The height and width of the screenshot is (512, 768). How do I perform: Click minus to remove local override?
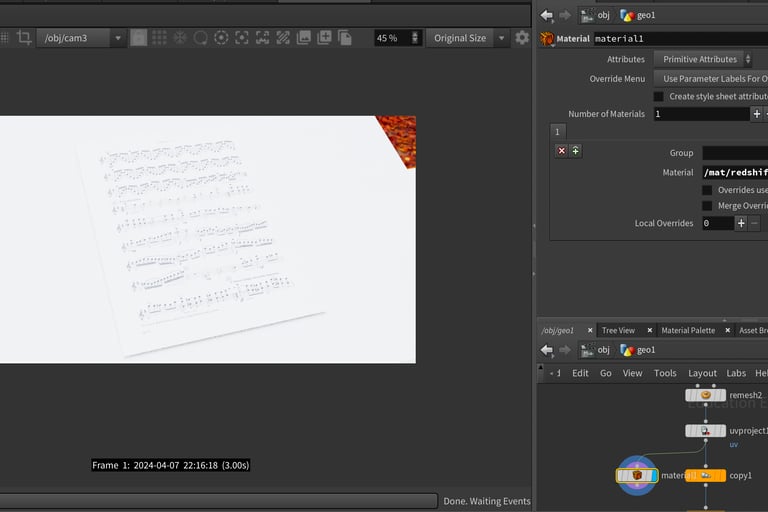pos(754,223)
